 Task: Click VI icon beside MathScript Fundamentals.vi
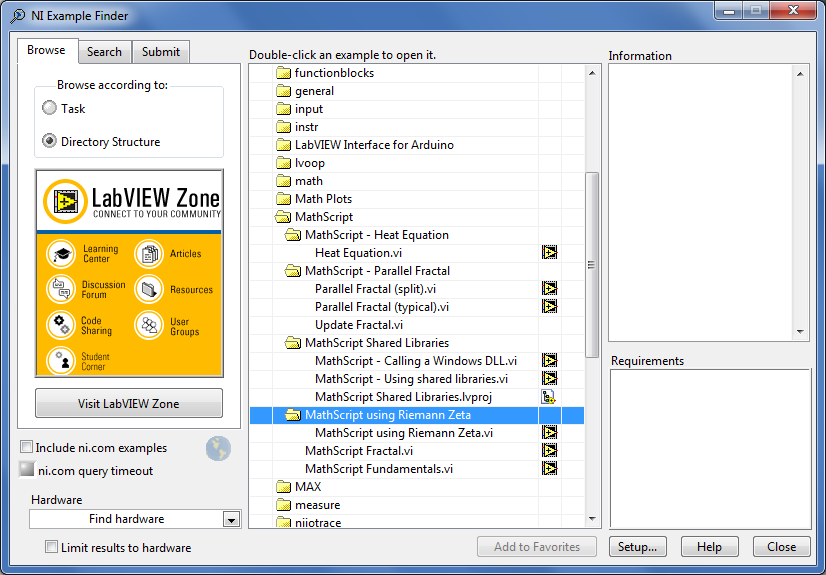point(549,469)
